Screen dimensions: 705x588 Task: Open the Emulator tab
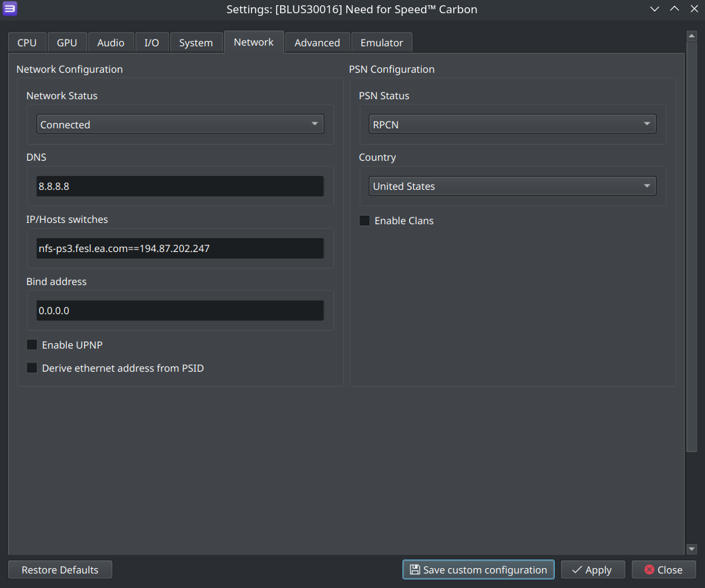pyautogui.click(x=382, y=43)
